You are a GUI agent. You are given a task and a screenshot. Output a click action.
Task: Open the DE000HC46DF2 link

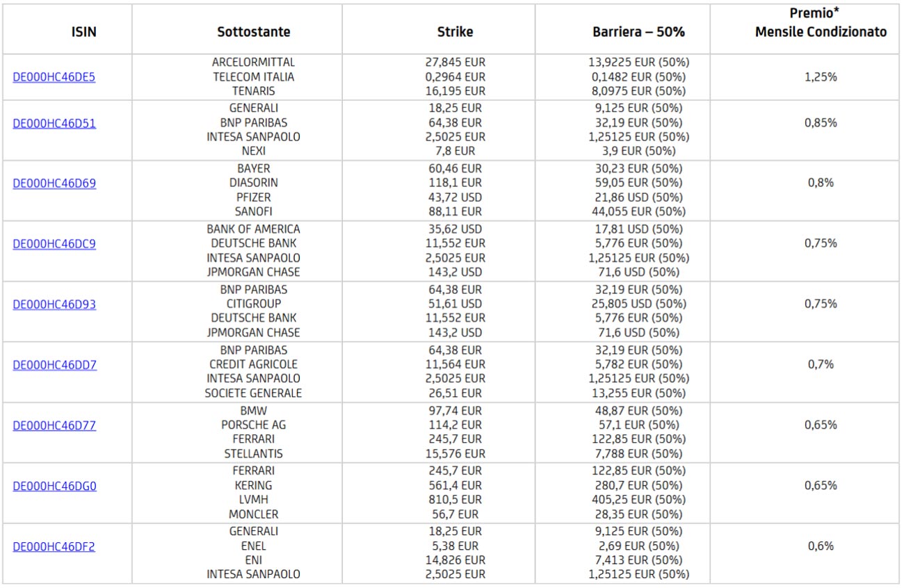click(54, 546)
